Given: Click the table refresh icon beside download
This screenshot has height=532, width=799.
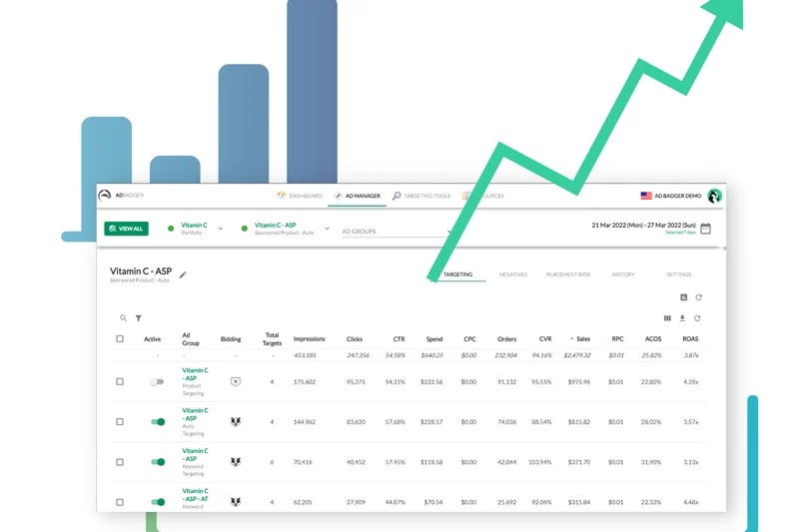Looking at the screenshot, I should [x=697, y=318].
